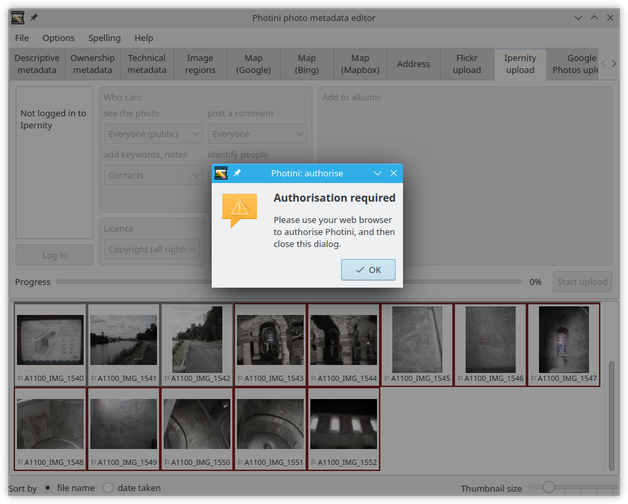
Task: Open the Options menu
Action: coord(58,38)
